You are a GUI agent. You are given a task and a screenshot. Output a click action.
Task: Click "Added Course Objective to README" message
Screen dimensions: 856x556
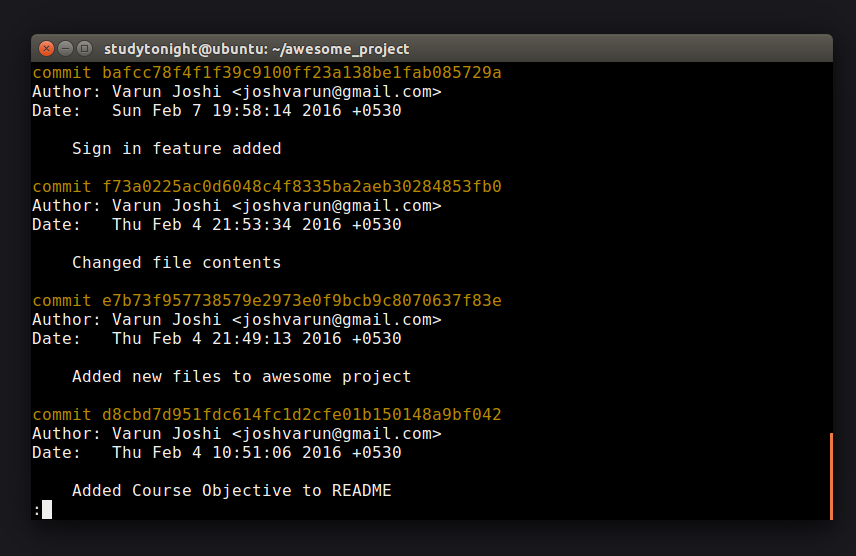[231, 490]
